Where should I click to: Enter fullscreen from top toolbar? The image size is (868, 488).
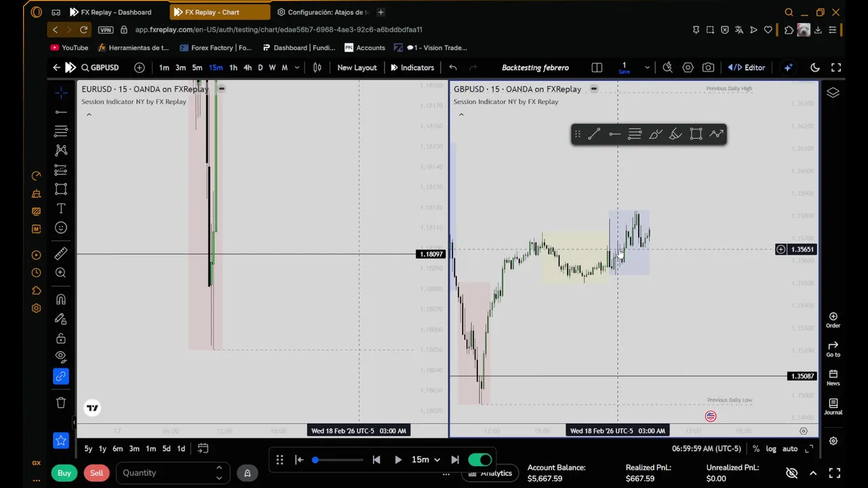[x=836, y=68]
